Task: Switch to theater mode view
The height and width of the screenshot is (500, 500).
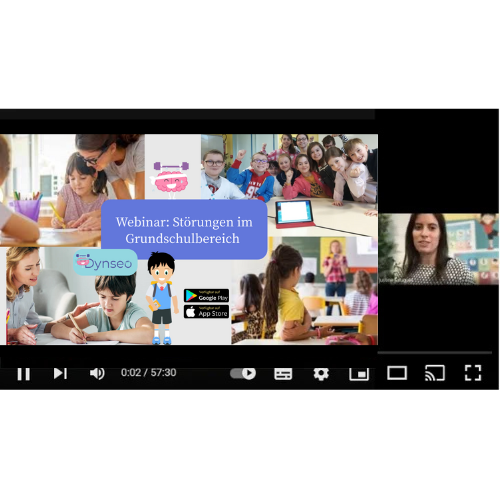Action: pos(397,373)
